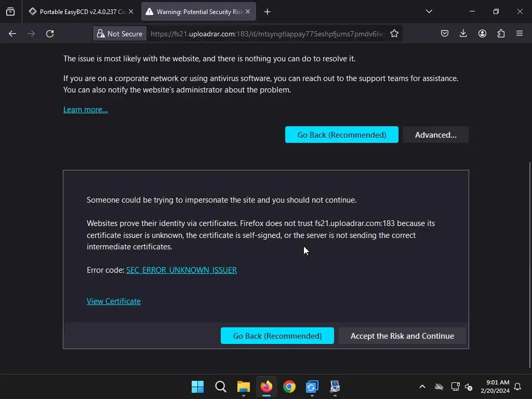
Task: Click the OneDrive cloud tray icon
Action: point(439,387)
